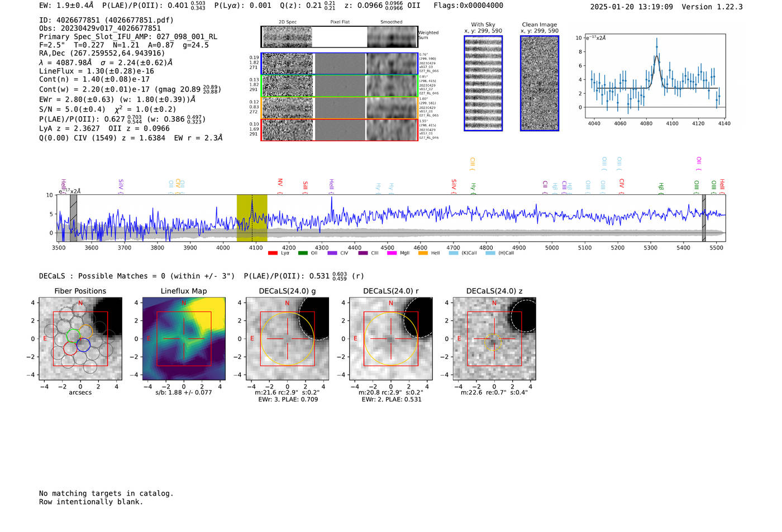View the DECaLS(24.0) g image

(x=288, y=339)
